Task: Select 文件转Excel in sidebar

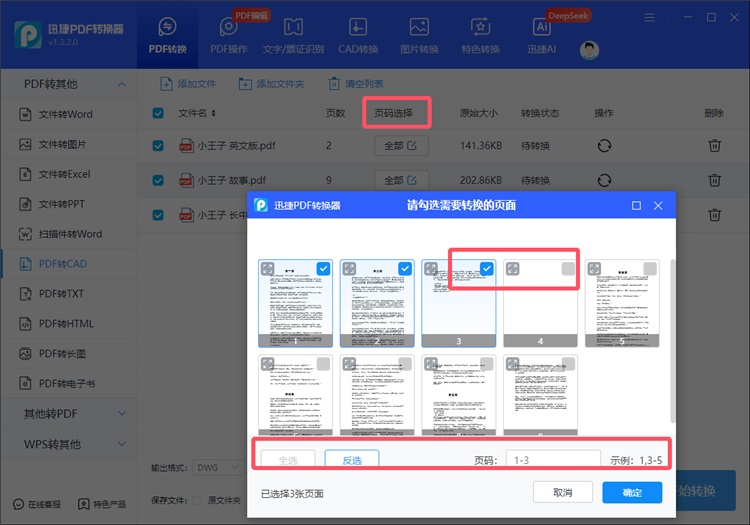Action: [x=69, y=174]
